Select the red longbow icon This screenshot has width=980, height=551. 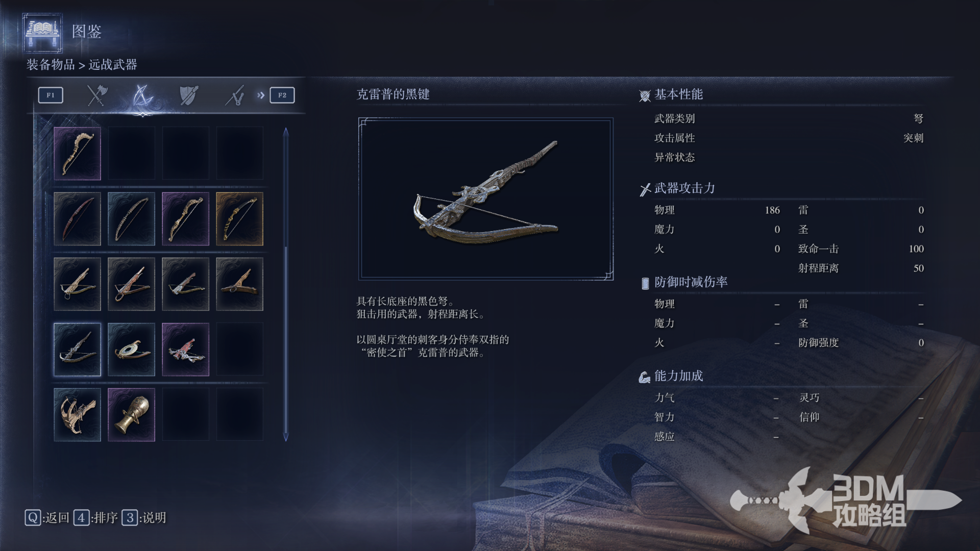(77, 219)
